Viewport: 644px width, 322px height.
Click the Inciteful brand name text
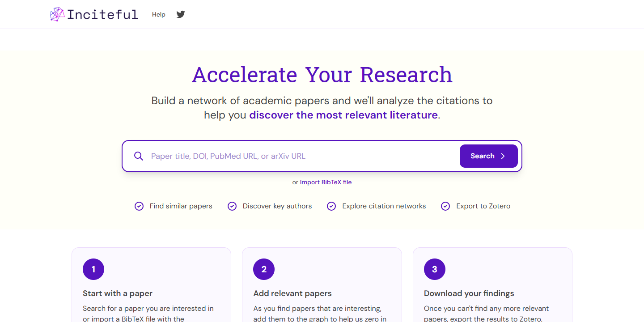[x=102, y=14]
